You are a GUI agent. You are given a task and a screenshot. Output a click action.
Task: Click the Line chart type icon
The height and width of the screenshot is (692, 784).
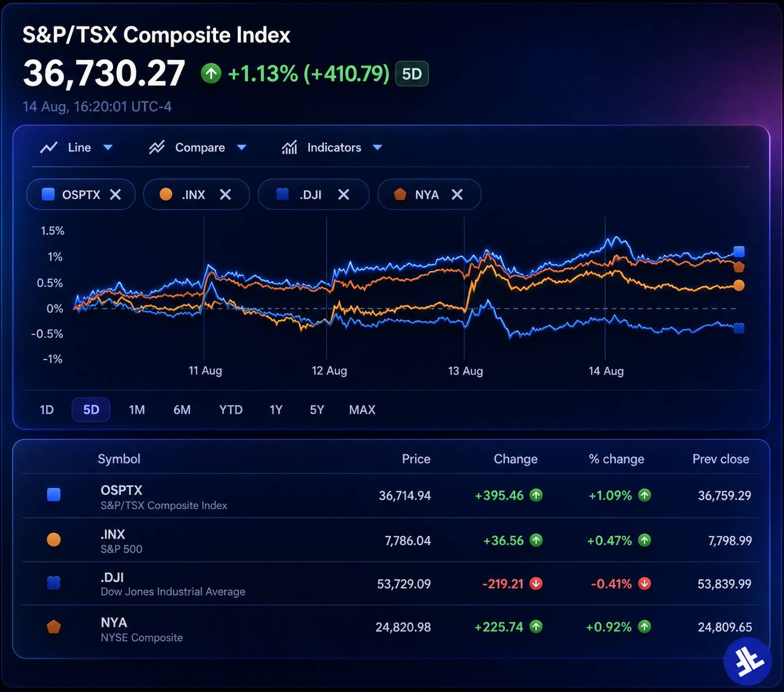tap(49, 147)
